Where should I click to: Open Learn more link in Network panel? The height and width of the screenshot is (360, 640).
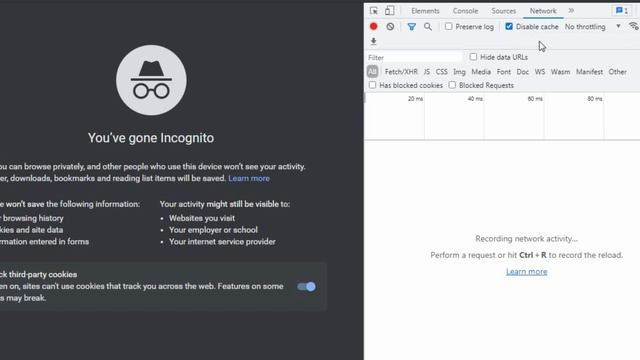pyautogui.click(x=527, y=272)
